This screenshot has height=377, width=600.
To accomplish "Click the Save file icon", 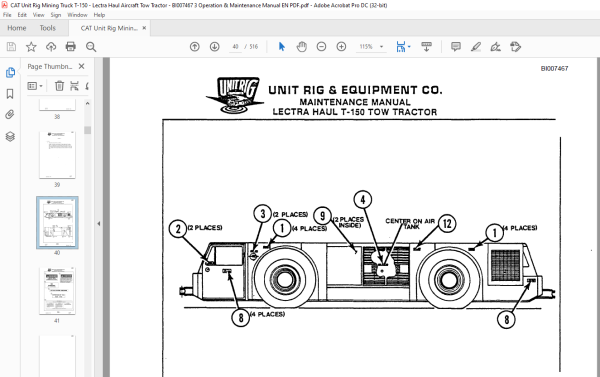I will (11, 47).
